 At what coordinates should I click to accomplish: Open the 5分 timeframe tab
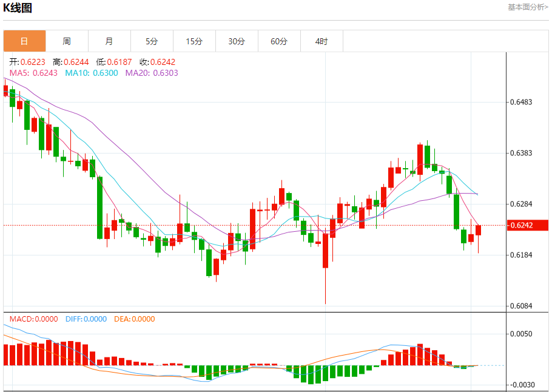point(152,41)
